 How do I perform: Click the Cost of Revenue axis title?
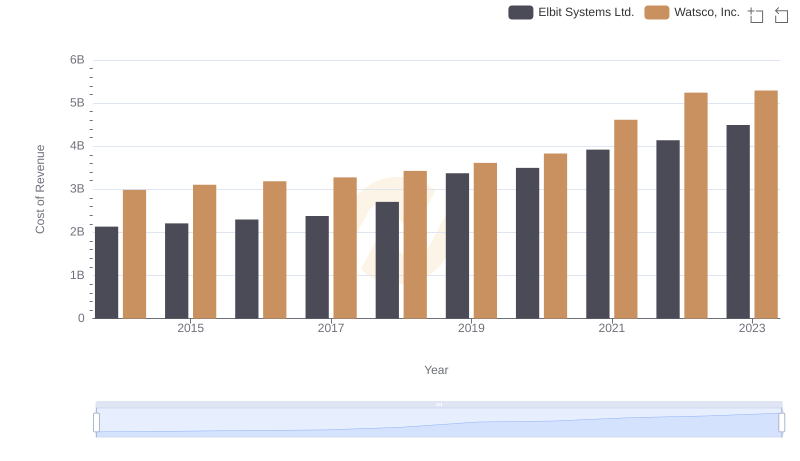click(40, 189)
